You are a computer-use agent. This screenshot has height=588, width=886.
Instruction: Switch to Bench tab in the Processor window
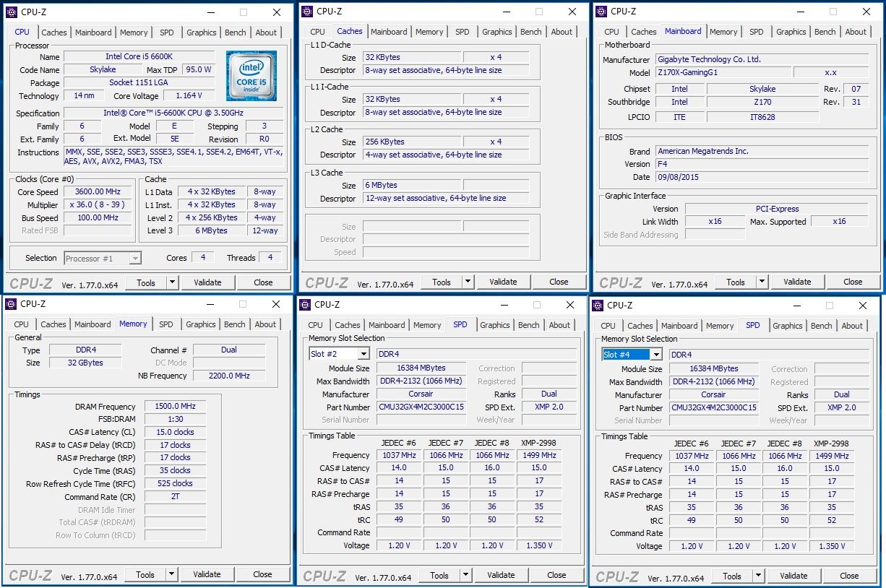235,33
